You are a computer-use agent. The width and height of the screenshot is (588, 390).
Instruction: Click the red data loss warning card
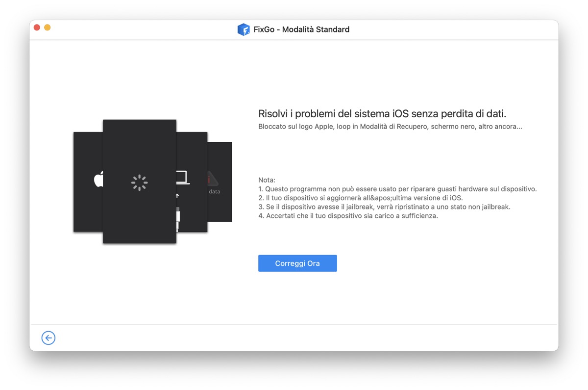click(x=220, y=182)
